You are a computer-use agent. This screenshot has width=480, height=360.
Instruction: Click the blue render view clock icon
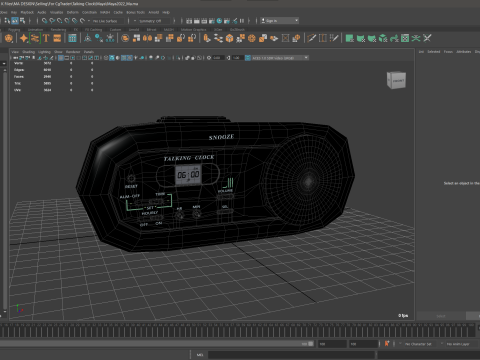[x=219, y=21]
